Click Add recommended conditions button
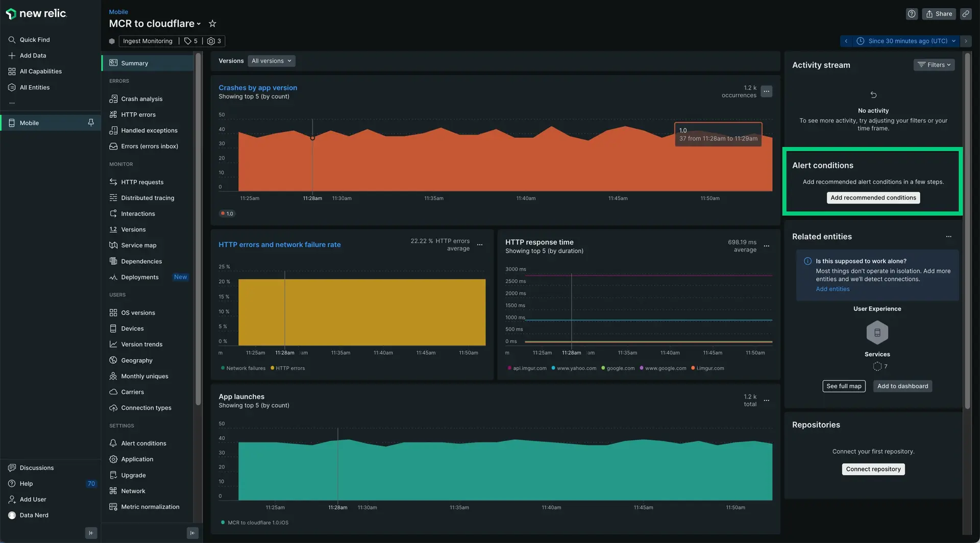 [873, 198]
